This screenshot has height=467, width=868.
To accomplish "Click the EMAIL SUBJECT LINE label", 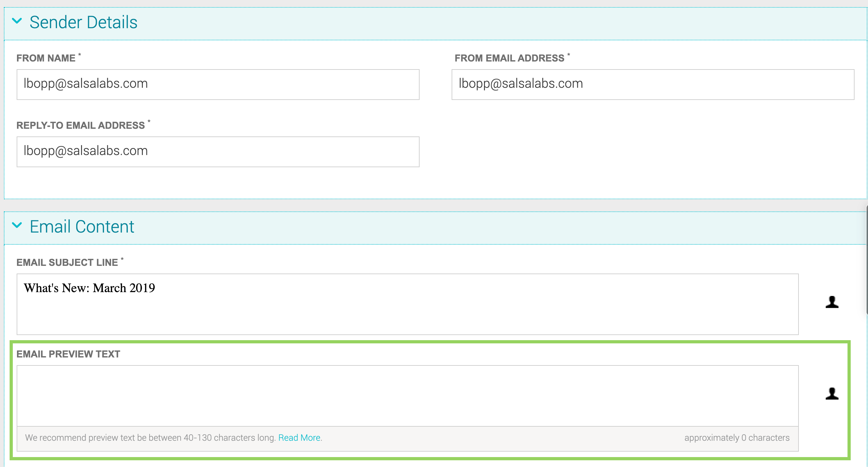I will point(67,262).
